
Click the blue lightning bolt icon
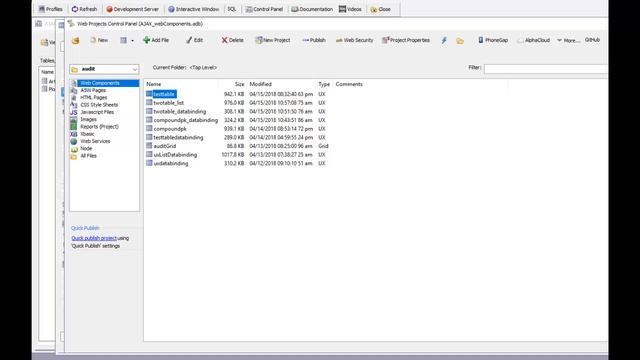(444, 40)
